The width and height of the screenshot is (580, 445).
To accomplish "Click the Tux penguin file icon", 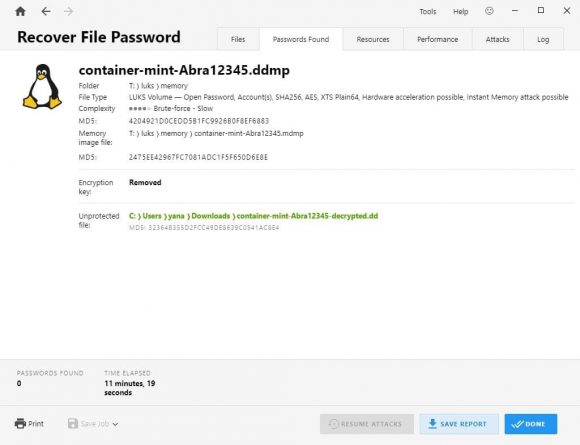I will tap(43, 87).
